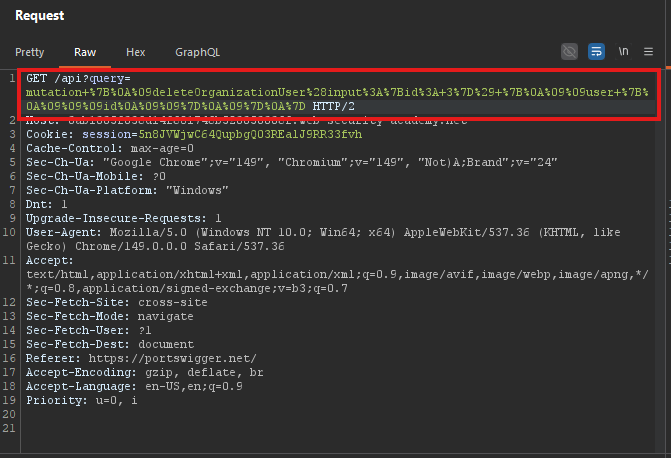Click the Referer portswigger.net line
The image size is (671, 458).
(x=141, y=358)
